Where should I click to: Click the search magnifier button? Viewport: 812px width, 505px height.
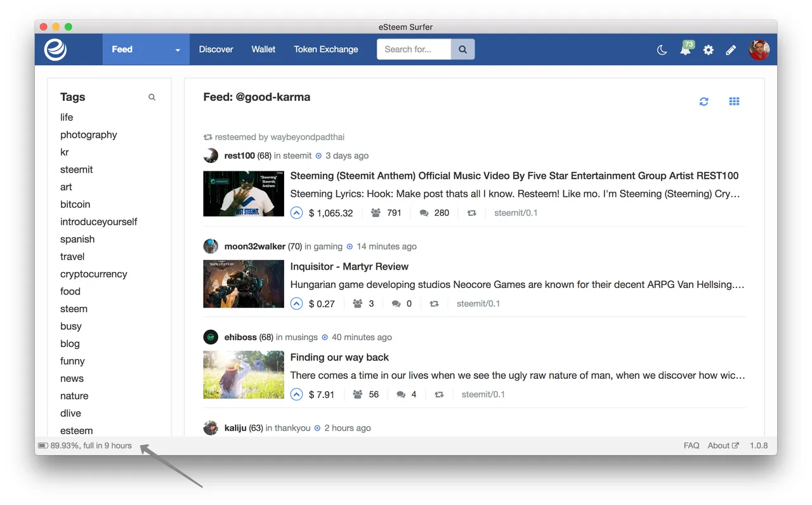click(x=463, y=49)
